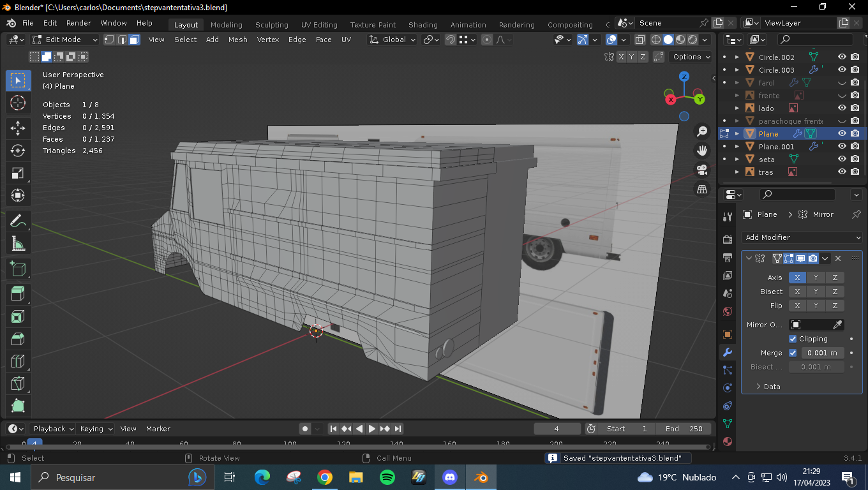
Task: Toggle the Merge checkbox in Mirror modifier
Action: tap(793, 353)
